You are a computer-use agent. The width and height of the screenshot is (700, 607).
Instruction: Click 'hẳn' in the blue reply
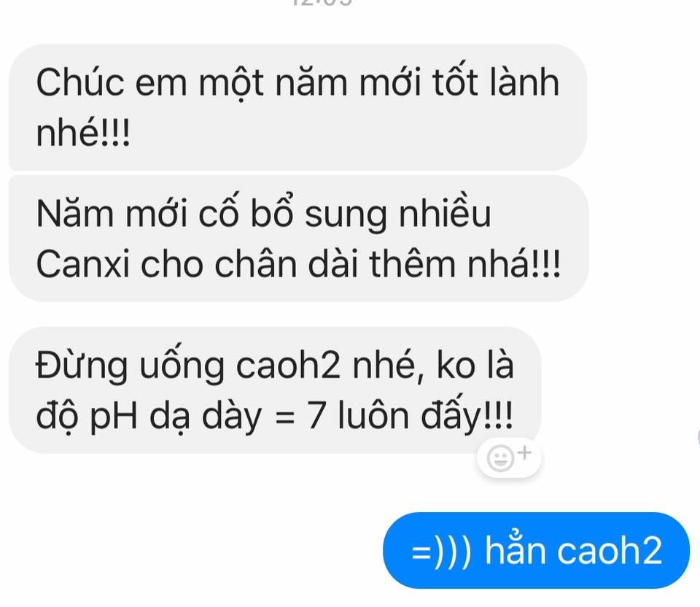(x=516, y=549)
